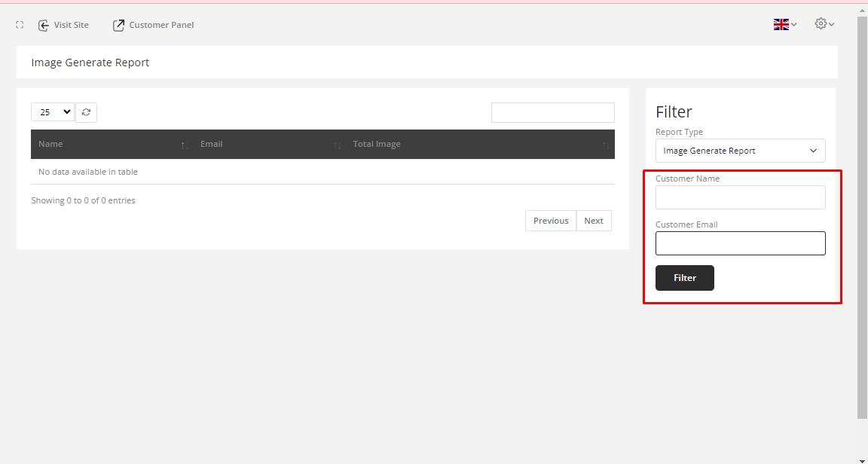Open the Customer Panel link
Screen dimensions: 868x464
coord(161,25)
